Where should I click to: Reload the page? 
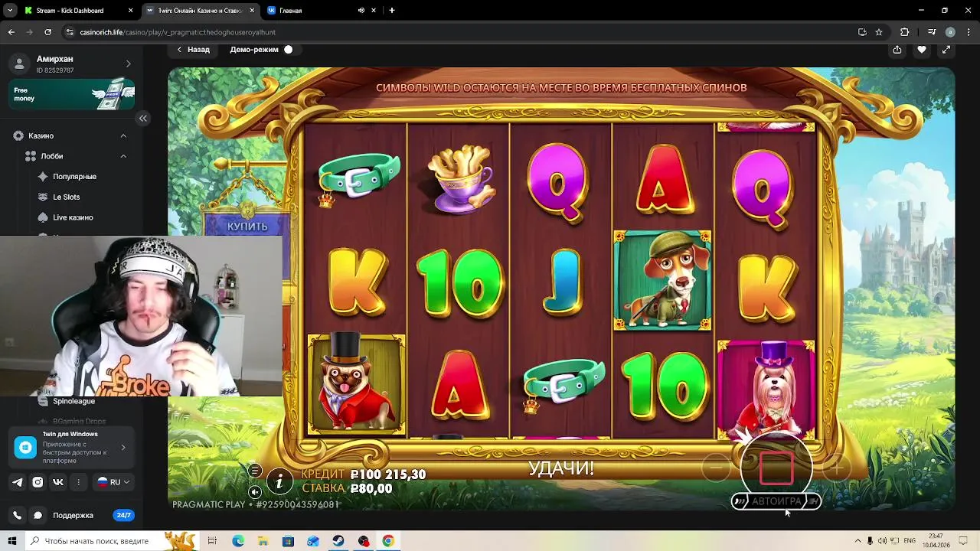click(x=47, y=32)
